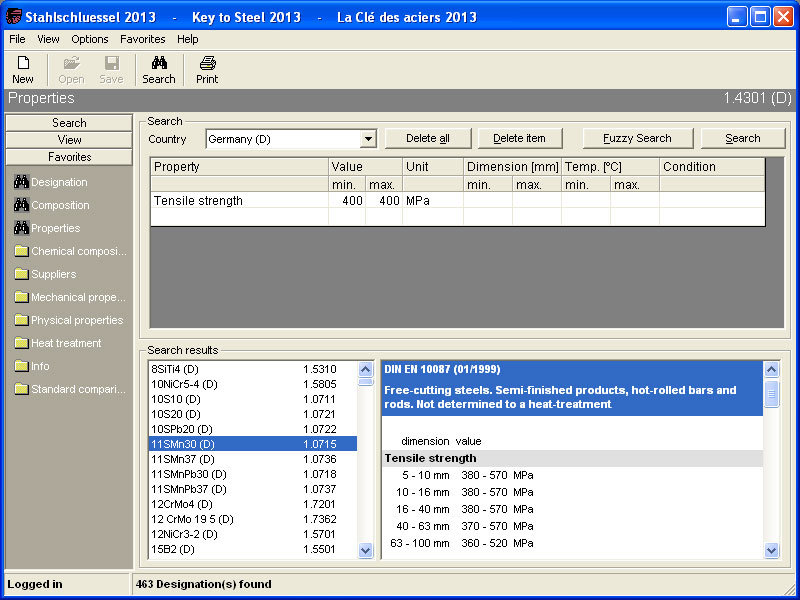Click the Value column header
The image size is (800, 600).
(x=366, y=167)
